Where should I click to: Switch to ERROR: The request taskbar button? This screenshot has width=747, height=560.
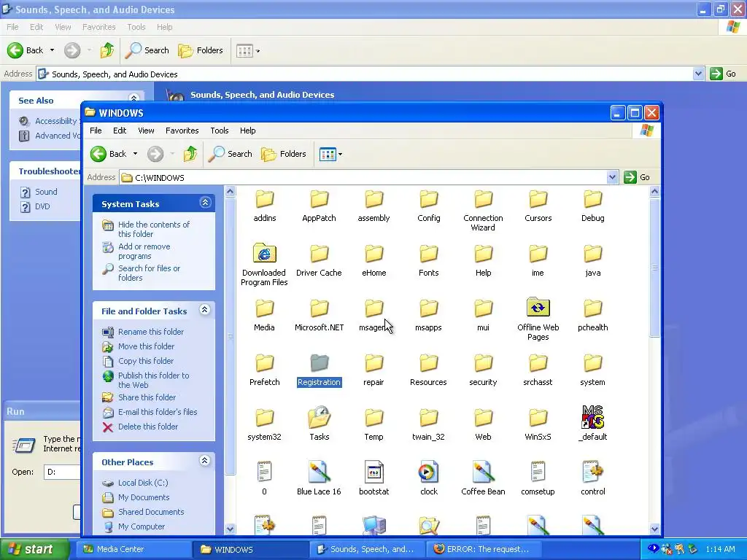tap(483, 549)
